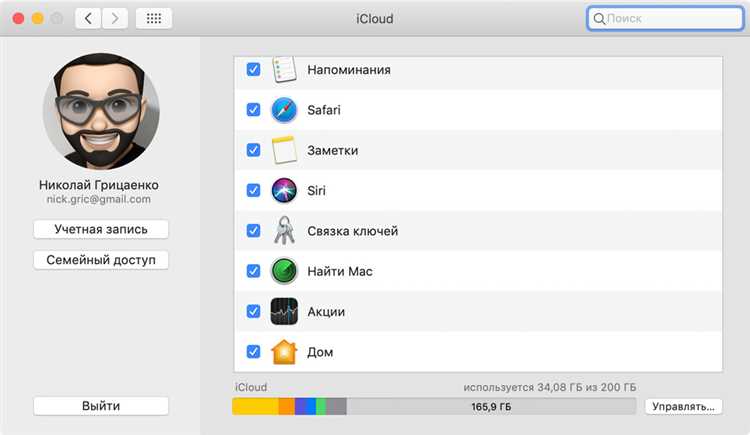The width and height of the screenshot is (750, 435).
Task: Toggle the Дом checkbox
Action: click(254, 352)
